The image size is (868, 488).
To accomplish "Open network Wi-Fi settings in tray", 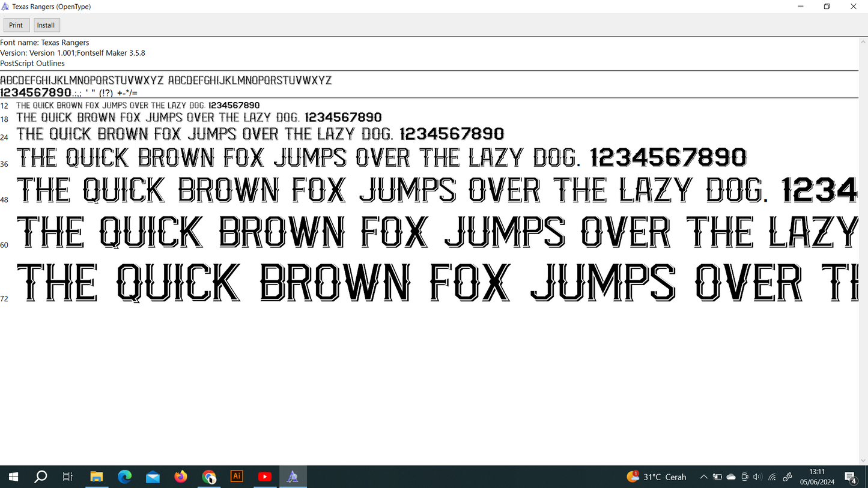I will pyautogui.click(x=772, y=477).
